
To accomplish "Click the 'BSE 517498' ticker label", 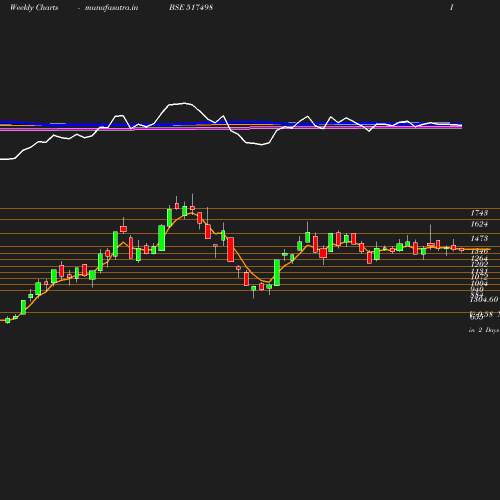I will coord(191,7).
